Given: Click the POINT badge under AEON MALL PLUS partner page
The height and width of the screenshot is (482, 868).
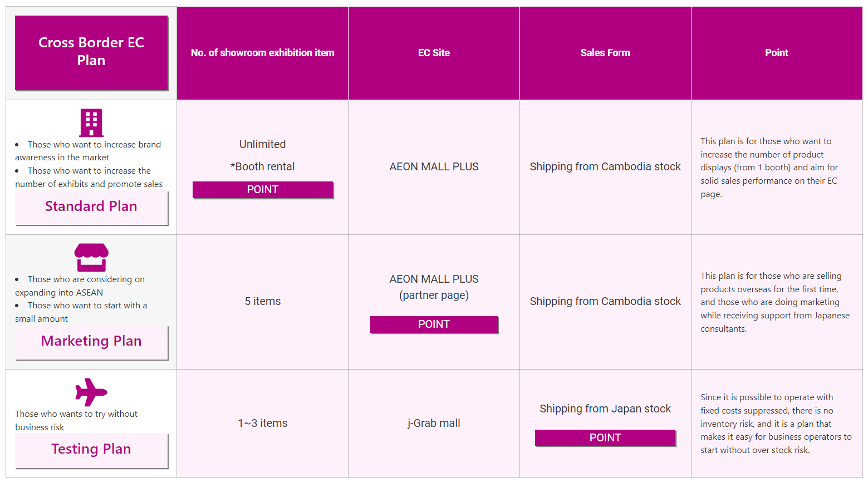Looking at the screenshot, I should coord(434,324).
